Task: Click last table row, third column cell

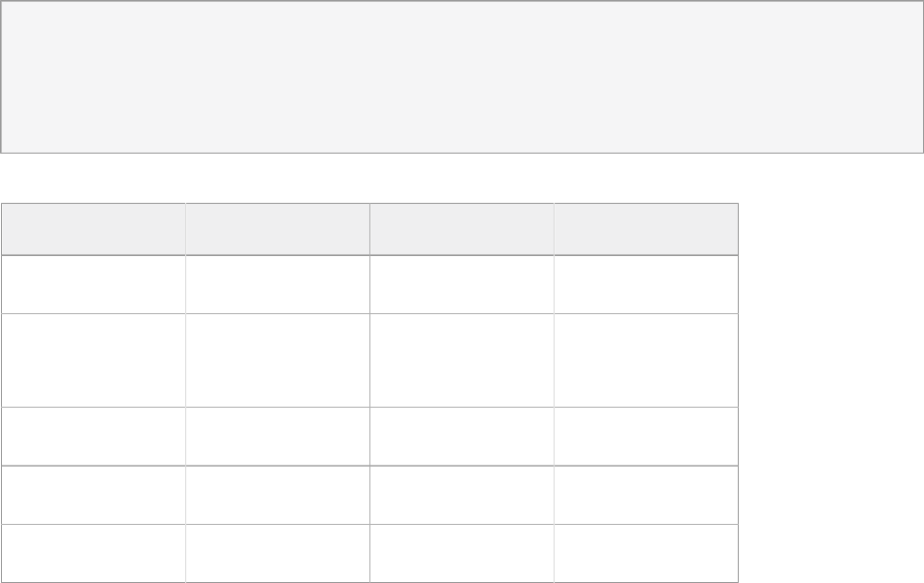Action: [x=462, y=553]
